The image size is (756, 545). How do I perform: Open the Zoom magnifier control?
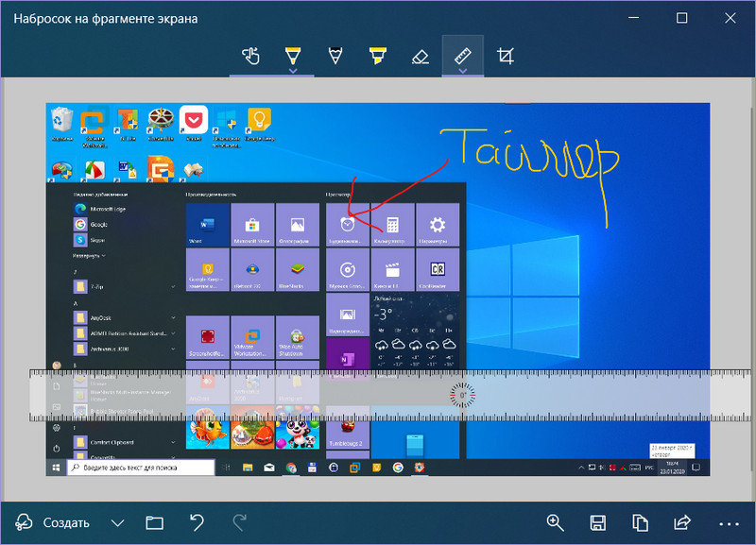pyautogui.click(x=555, y=523)
